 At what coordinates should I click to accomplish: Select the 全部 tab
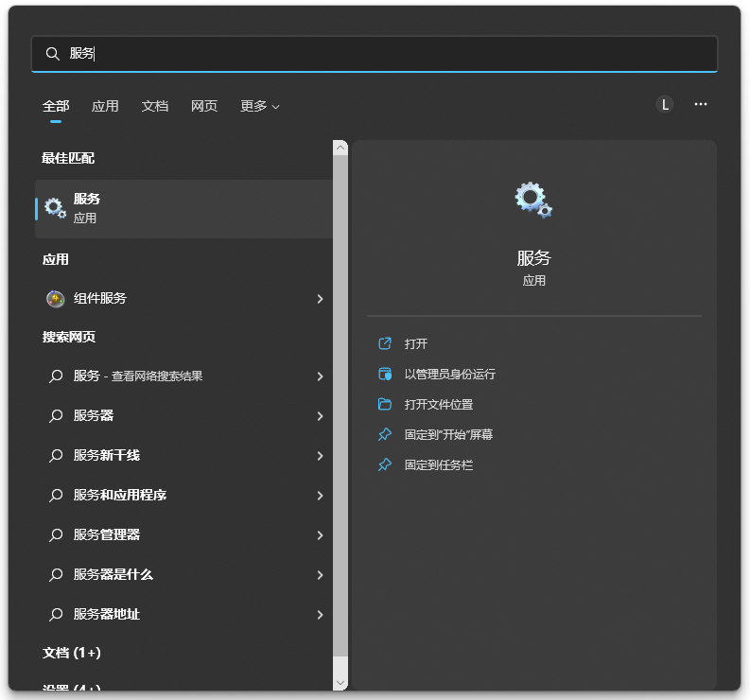click(56, 106)
